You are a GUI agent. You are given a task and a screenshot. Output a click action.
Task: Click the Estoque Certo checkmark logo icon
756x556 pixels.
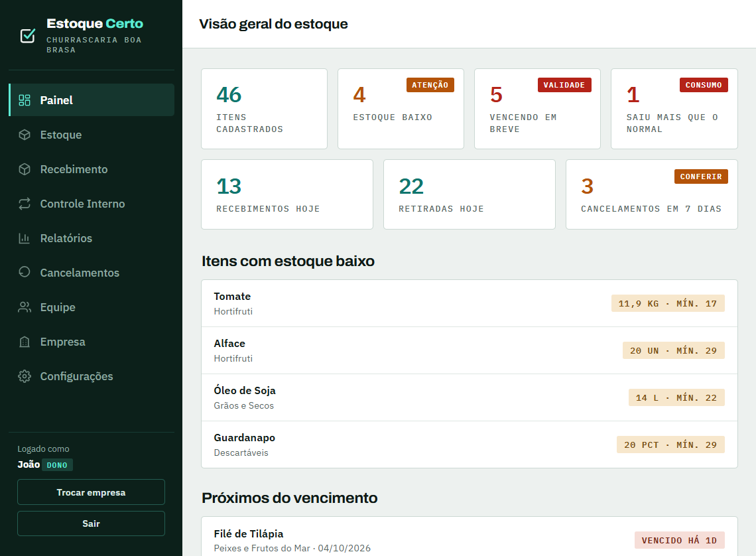click(27, 36)
